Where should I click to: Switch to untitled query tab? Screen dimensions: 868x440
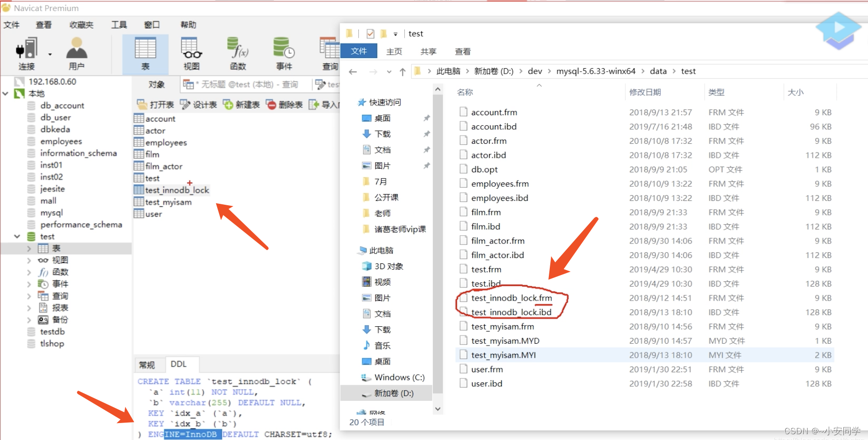(245, 85)
